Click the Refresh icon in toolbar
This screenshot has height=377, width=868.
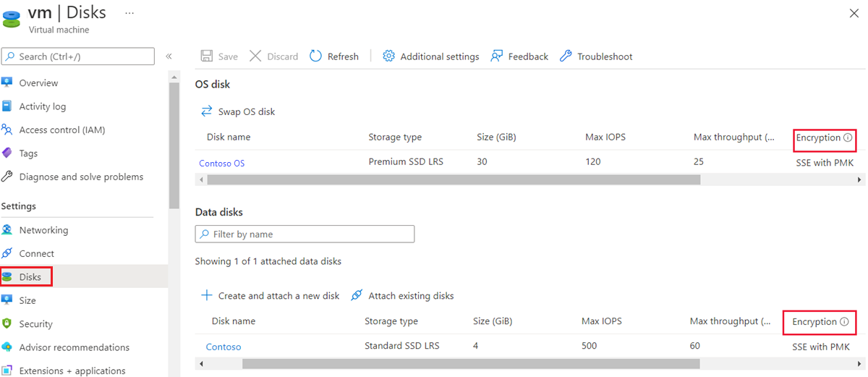(x=315, y=56)
